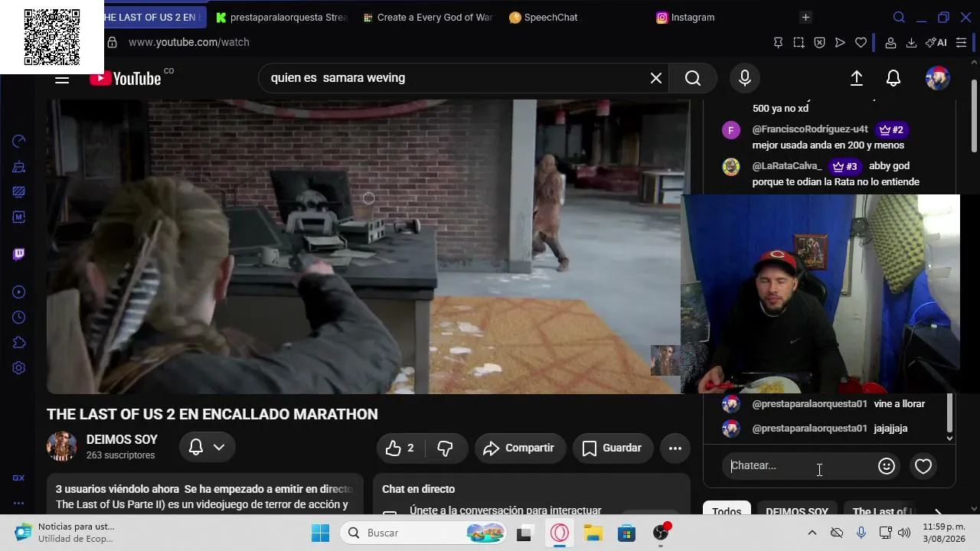The image size is (980, 551).
Task: Open the ad blocker shield icon
Action: [819, 43]
